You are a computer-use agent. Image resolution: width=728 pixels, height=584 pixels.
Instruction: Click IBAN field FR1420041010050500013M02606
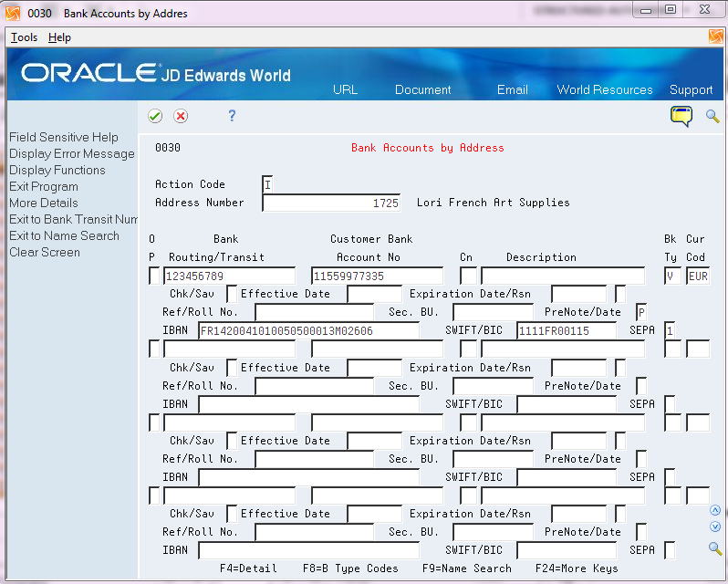[308, 331]
